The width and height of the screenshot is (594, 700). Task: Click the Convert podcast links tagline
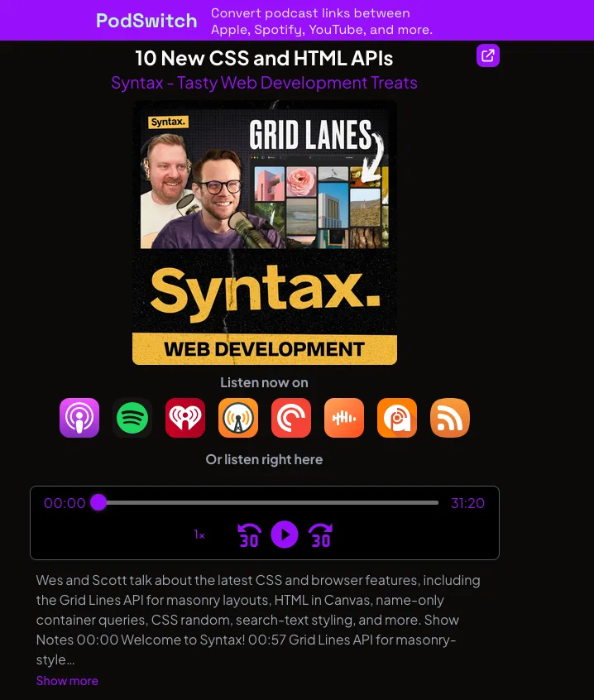click(321, 22)
